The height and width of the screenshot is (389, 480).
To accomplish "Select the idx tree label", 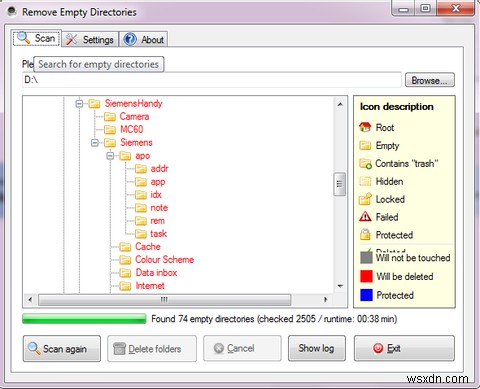I will coord(156,195).
